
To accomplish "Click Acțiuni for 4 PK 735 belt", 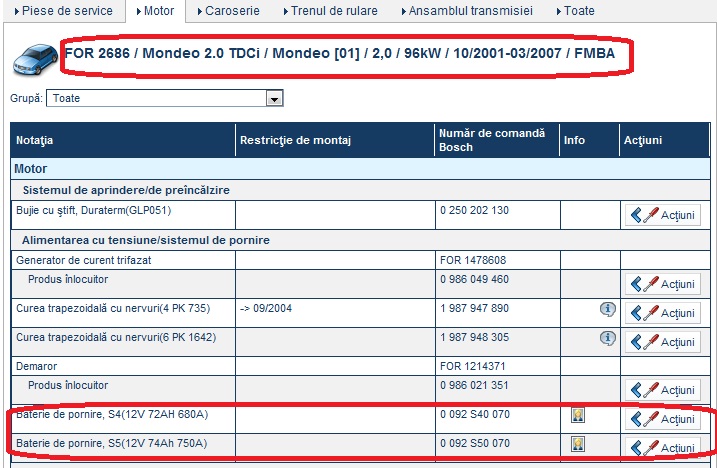I will 663,312.
